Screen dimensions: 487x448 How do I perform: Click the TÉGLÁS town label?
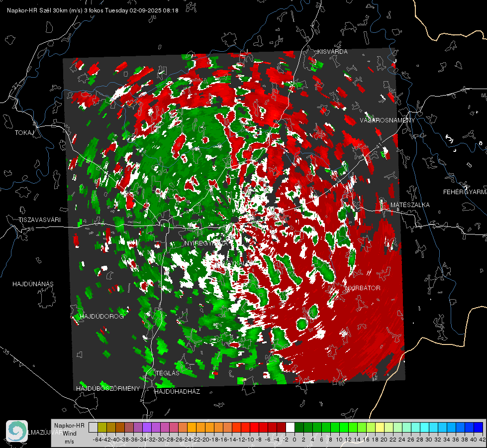(168, 373)
